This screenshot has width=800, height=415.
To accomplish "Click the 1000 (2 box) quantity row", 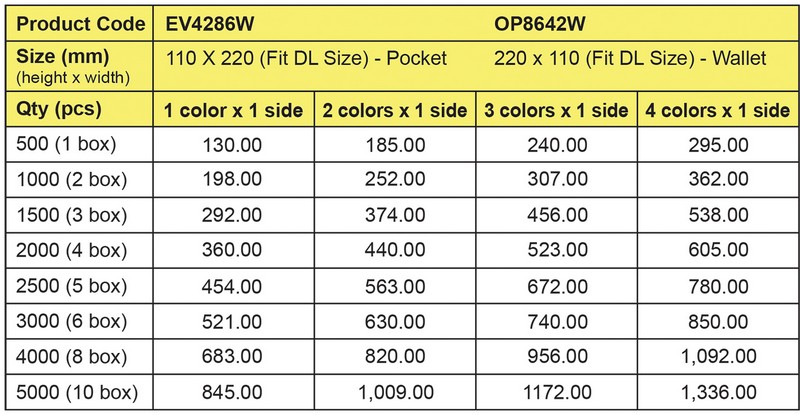I will click(x=402, y=180).
